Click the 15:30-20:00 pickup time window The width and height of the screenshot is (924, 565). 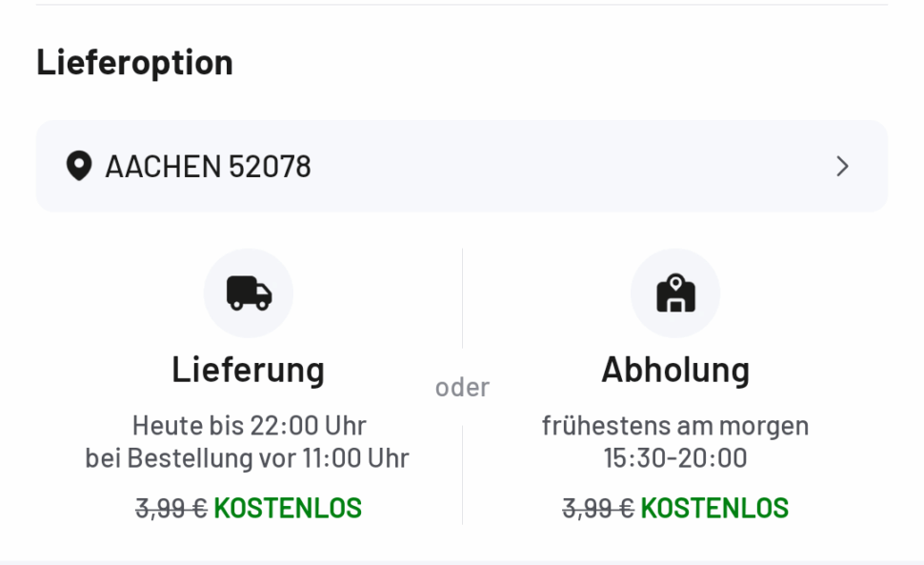[675, 458]
